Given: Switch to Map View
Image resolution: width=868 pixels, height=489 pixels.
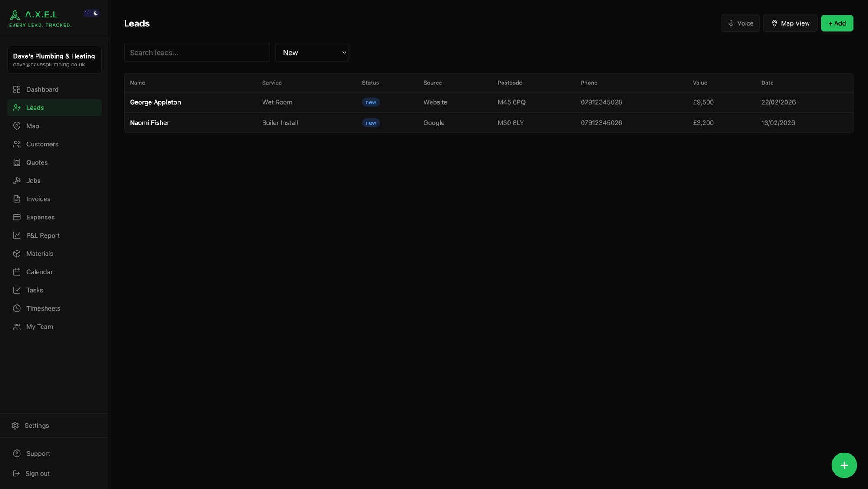Looking at the screenshot, I should pos(790,23).
